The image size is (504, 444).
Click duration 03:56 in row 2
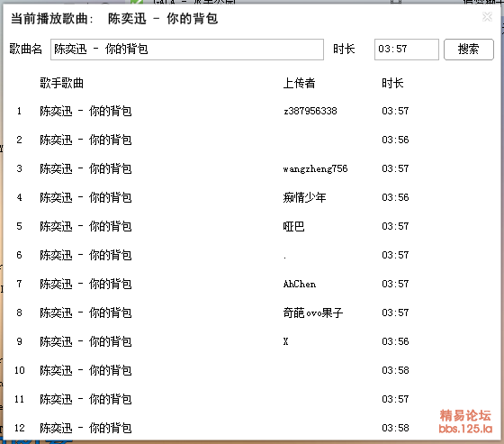click(395, 140)
